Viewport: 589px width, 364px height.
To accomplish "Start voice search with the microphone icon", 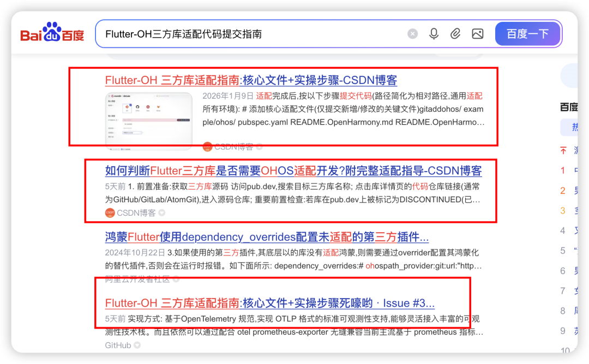I will [434, 34].
